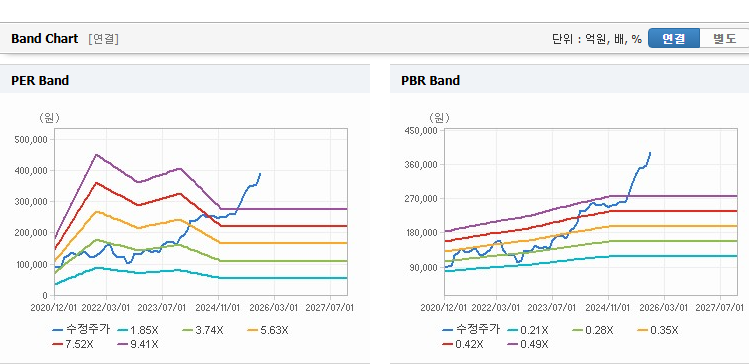Click 2022/03/01 date on PER chart axis
The height and width of the screenshot is (364, 749).
[106, 308]
